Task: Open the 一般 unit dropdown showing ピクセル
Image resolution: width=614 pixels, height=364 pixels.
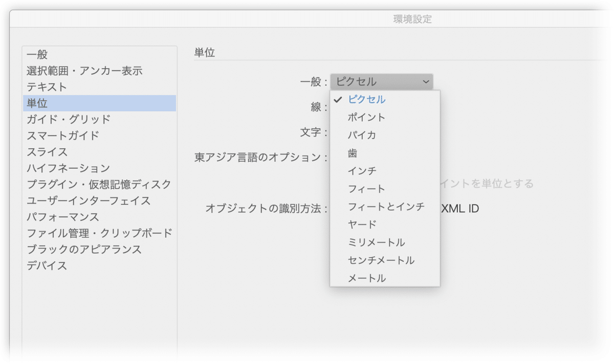Action: (381, 82)
